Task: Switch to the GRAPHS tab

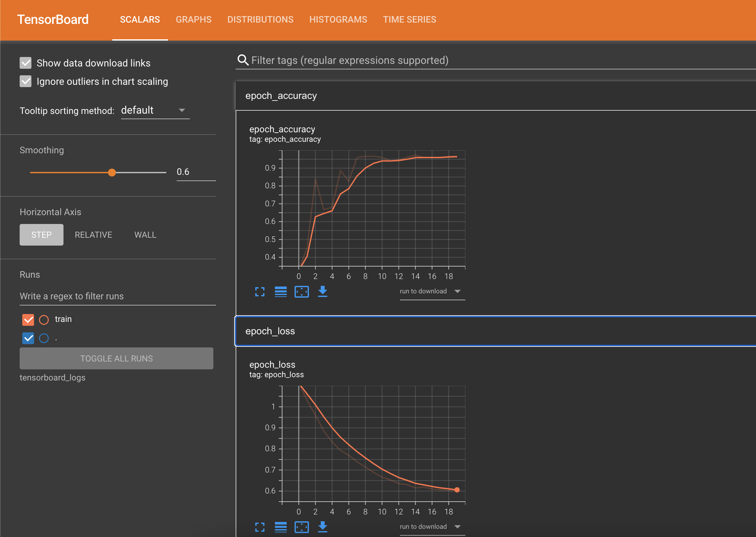Action: point(194,20)
